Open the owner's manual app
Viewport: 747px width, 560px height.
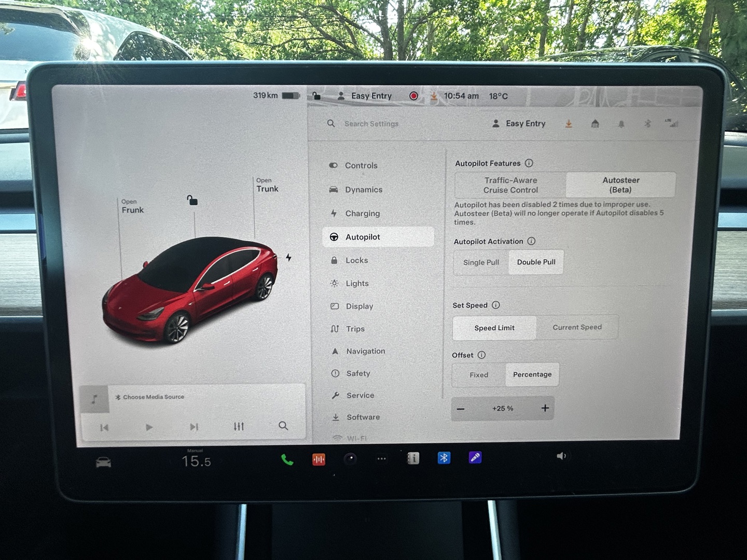(x=413, y=458)
